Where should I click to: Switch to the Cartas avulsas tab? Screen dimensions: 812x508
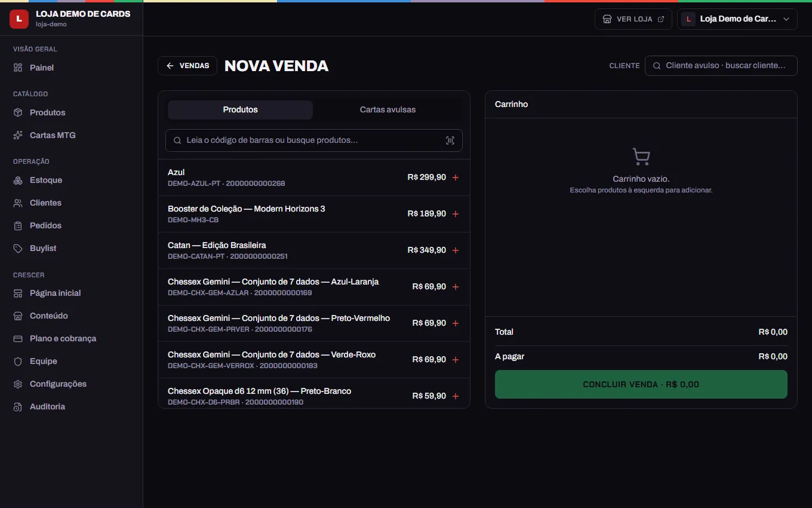coord(387,110)
